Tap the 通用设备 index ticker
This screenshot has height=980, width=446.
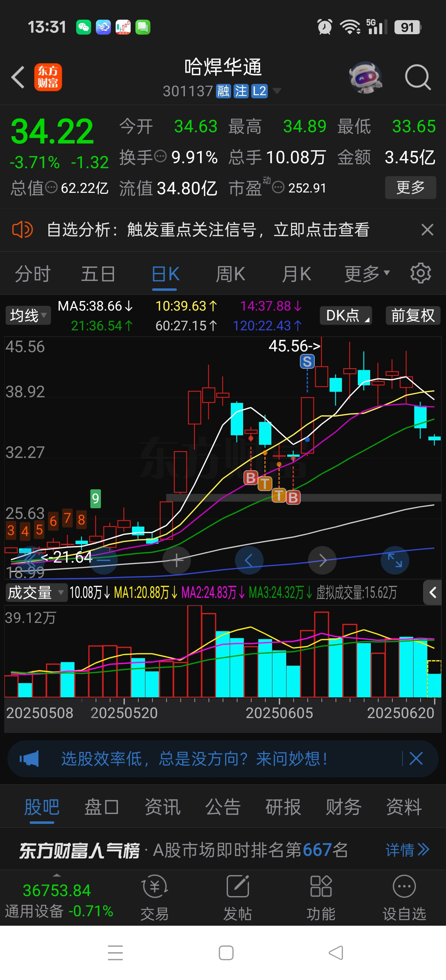coord(59,900)
